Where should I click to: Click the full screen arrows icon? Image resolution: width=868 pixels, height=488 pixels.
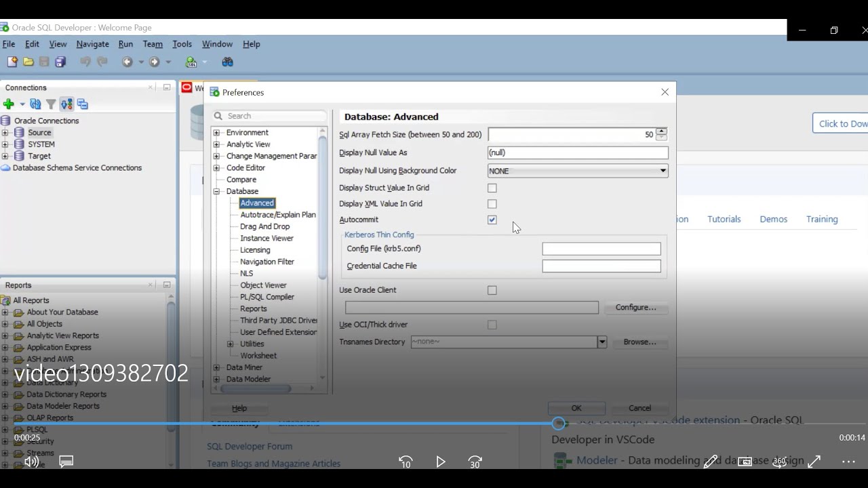tap(814, 462)
